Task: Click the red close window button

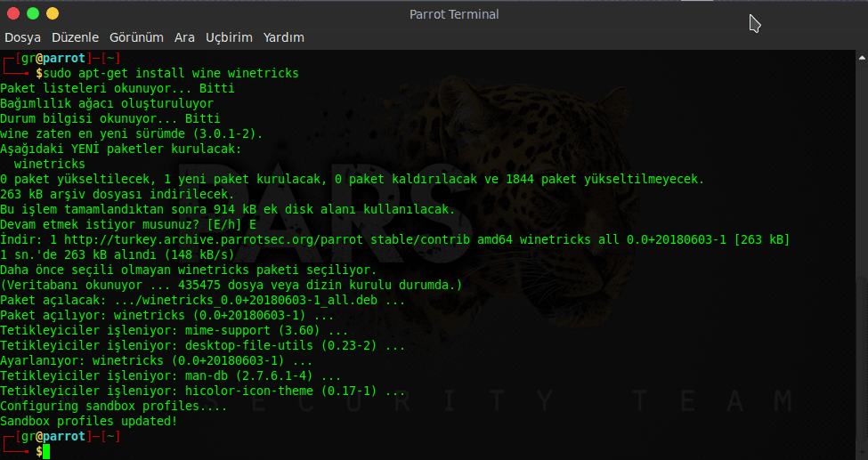Action: [13, 13]
